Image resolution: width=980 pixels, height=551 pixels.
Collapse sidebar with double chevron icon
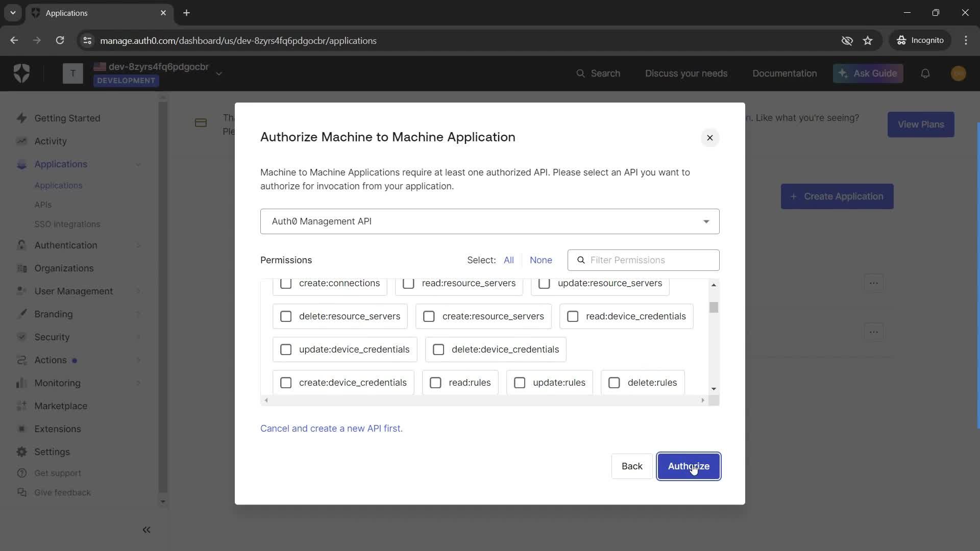point(146,530)
